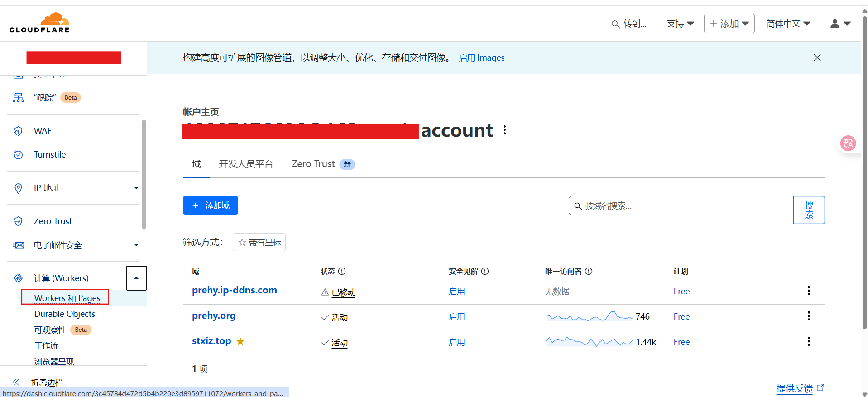
Task: Click the Cloudflare logo
Action: coord(39,23)
